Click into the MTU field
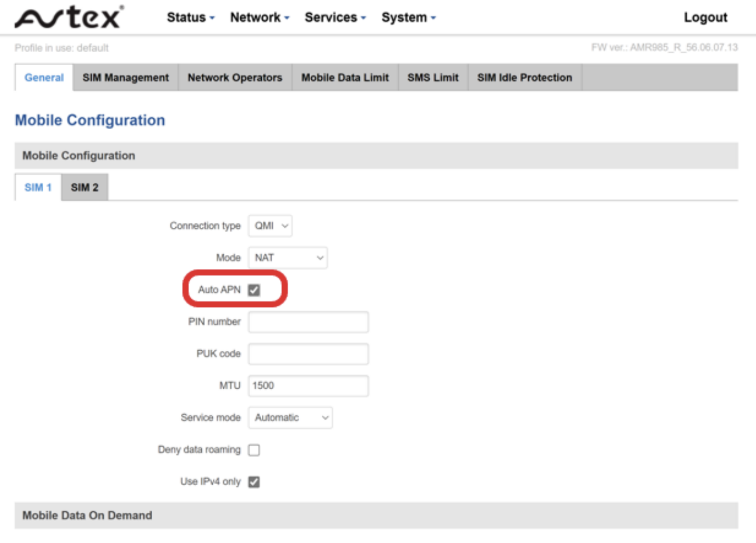756x543 pixels. (x=308, y=386)
